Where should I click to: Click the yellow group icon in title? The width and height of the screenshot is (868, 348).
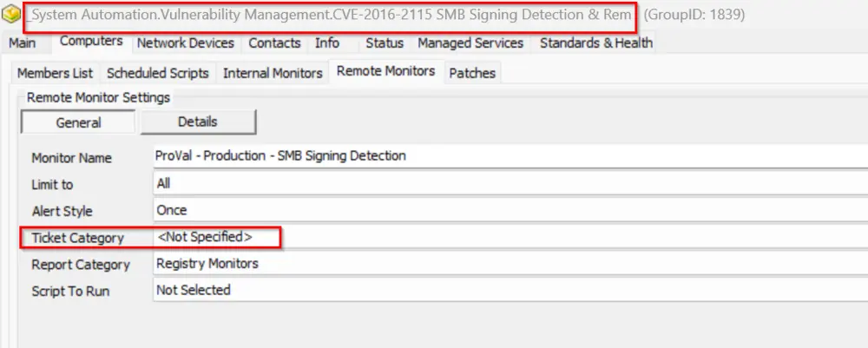click(14, 15)
